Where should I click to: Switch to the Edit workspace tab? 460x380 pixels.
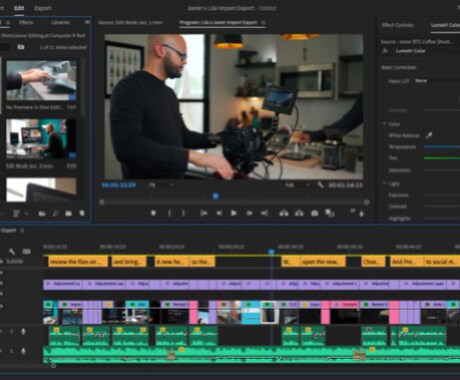(19, 8)
